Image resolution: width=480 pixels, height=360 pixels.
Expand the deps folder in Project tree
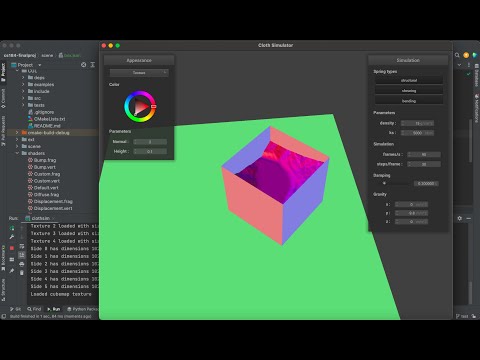coord(23,77)
